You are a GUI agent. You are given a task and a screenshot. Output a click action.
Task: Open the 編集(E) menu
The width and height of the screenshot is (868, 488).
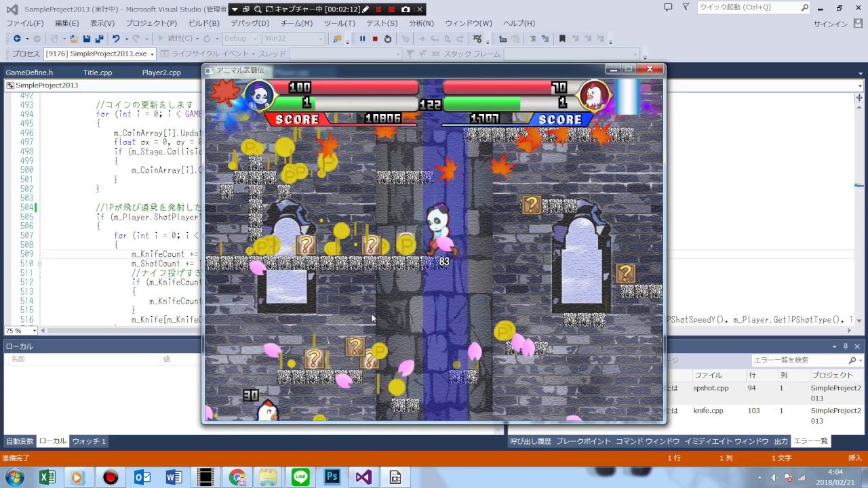pos(67,23)
